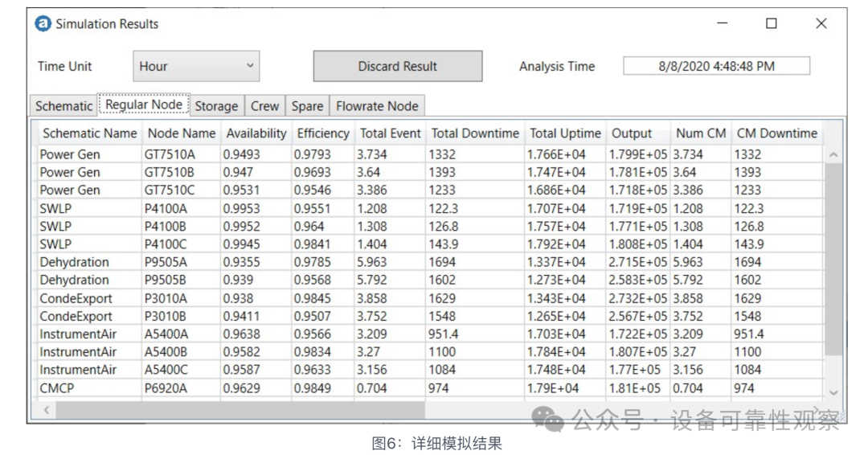Sort by Schematic Name column header
Viewport: 868px width, 455px height.
89,133
